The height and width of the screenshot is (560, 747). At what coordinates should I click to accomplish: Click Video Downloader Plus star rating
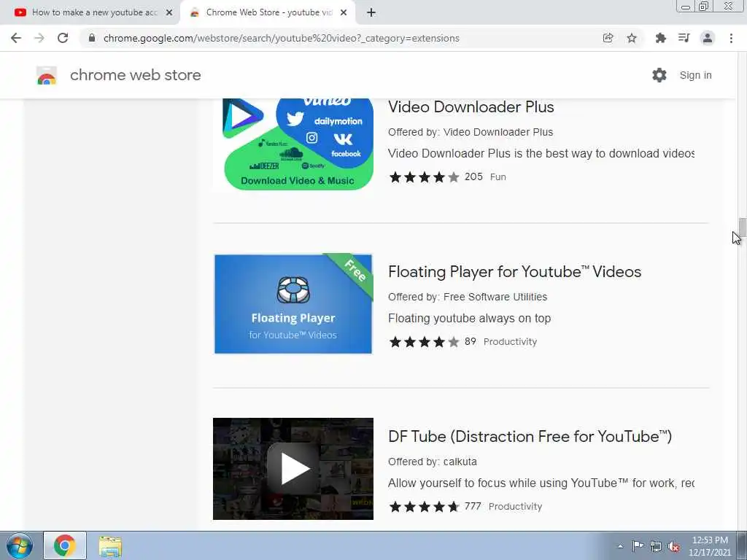click(x=424, y=177)
